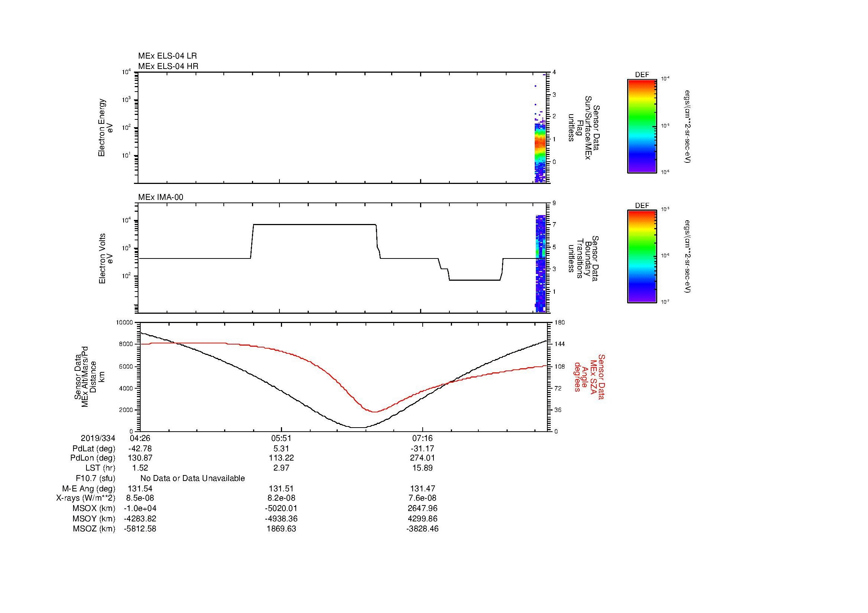Click the 'Electron Energy eV' axis label

tap(106, 128)
